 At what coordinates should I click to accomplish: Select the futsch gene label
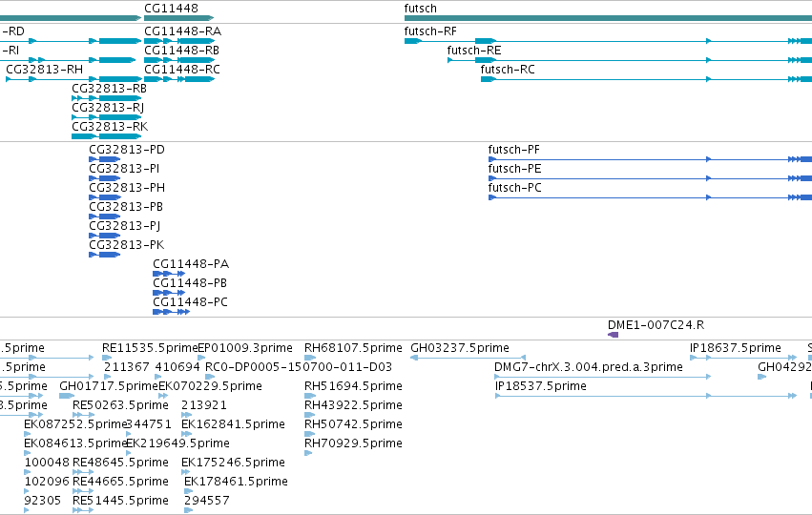click(x=420, y=9)
